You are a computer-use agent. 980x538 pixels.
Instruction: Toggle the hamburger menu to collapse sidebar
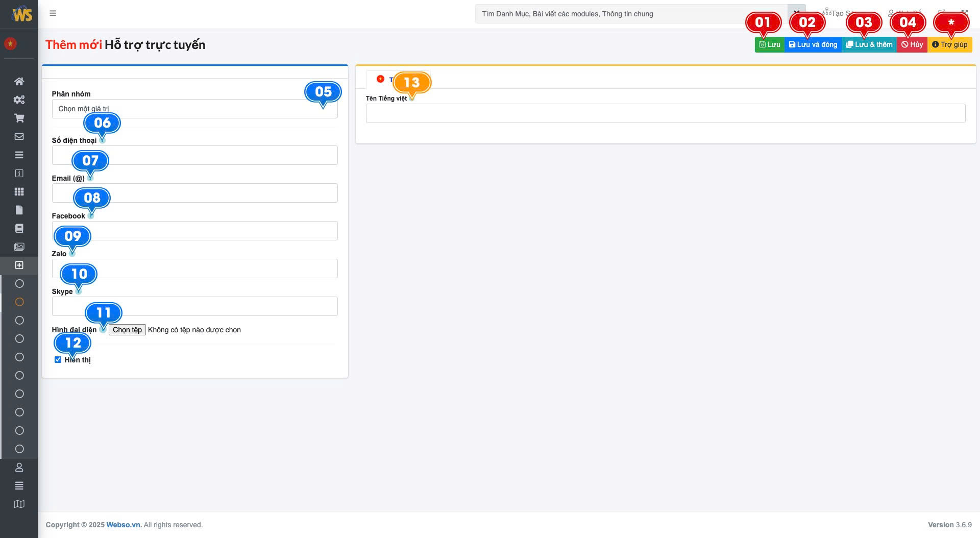click(x=53, y=13)
